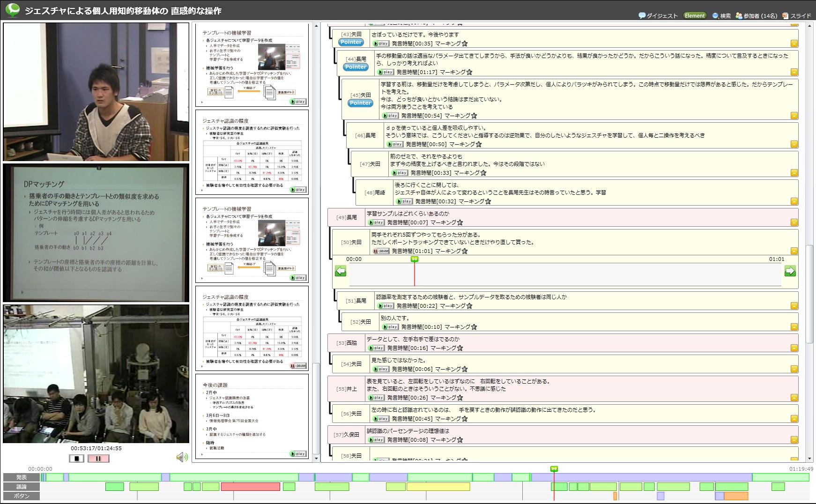Play statement 45 by 矢田
816x504 pixels.
pos(390,116)
